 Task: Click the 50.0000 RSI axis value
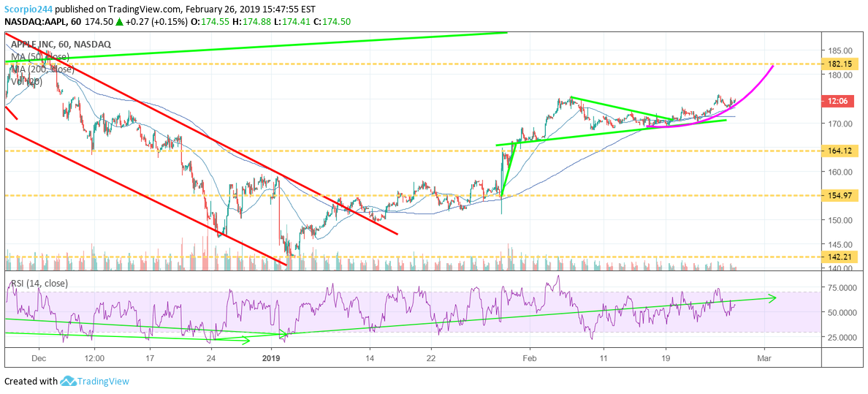pyautogui.click(x=844, y=313)
